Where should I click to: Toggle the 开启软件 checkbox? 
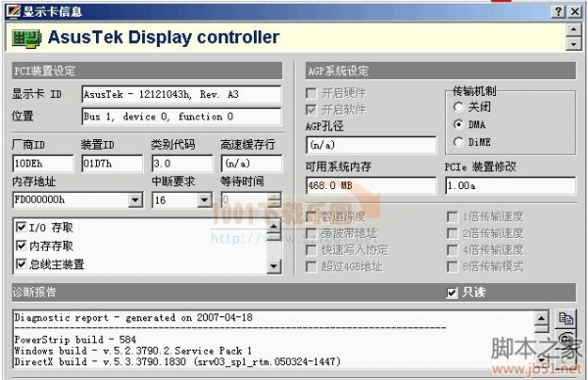(311, 110)
